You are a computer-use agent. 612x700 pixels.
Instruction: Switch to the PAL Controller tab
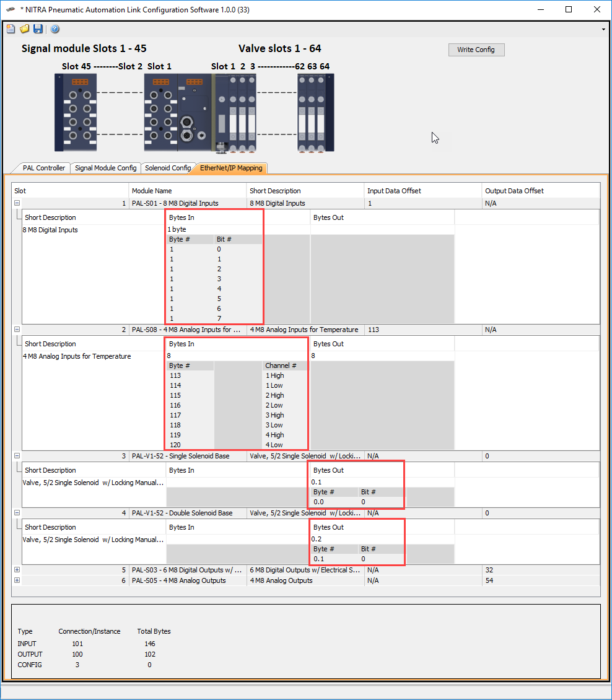[44, 168]
